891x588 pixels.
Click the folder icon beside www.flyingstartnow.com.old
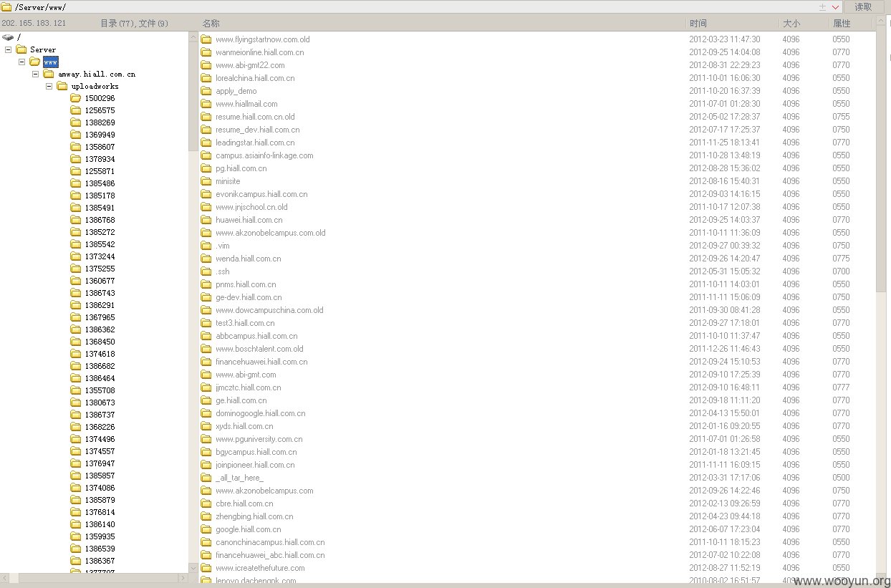pos(206,39)
